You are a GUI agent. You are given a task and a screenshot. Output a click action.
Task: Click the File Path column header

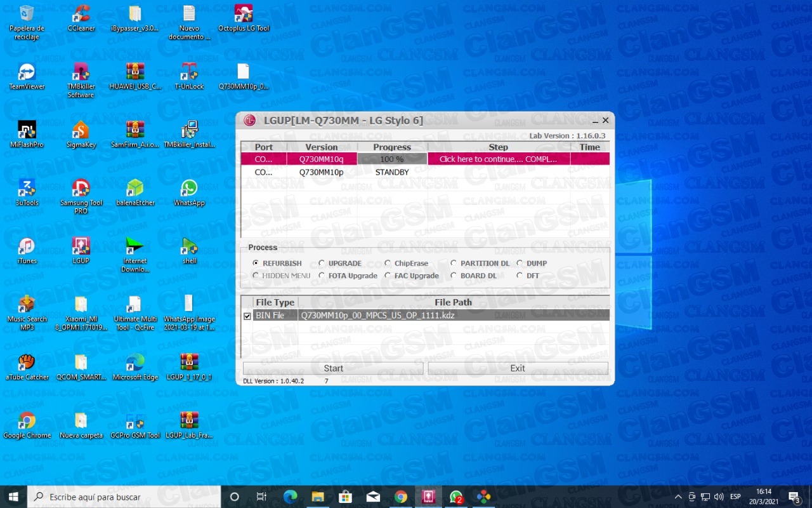pos(454,302)
